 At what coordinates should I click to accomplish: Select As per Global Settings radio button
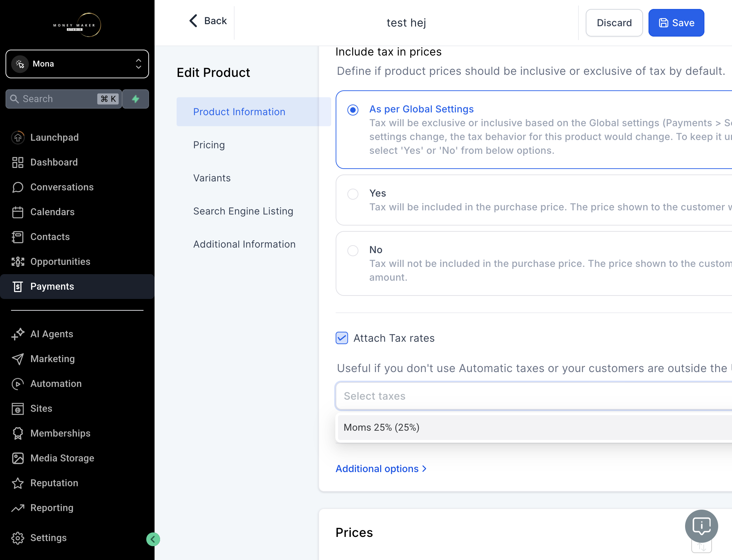[x=353, y=110]
